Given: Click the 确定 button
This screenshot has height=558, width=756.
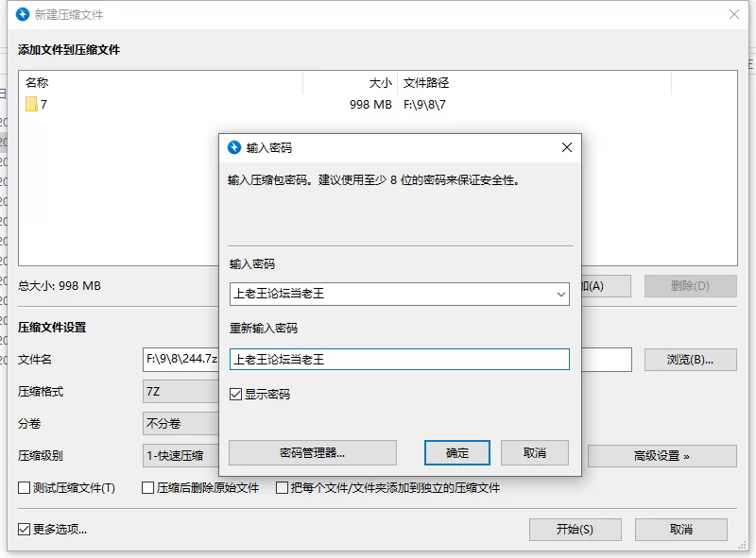Looking at the screenshot, I should (x=457, y=453).
